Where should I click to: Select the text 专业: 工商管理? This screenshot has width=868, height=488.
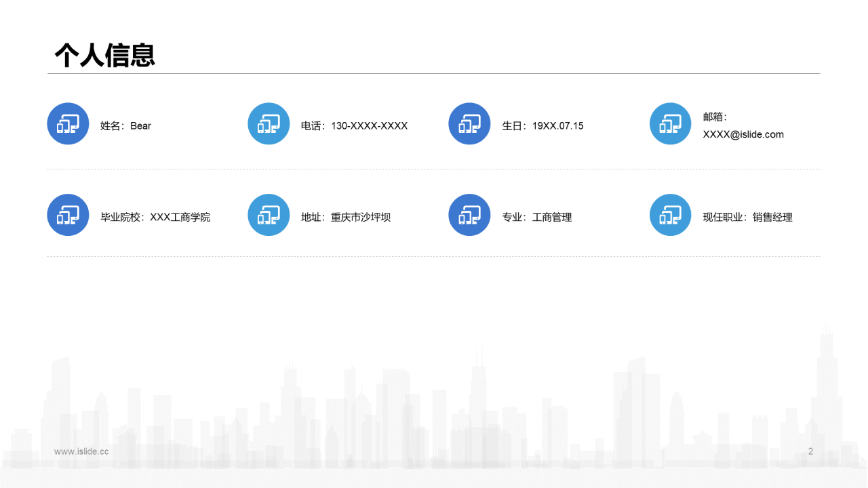537,218
